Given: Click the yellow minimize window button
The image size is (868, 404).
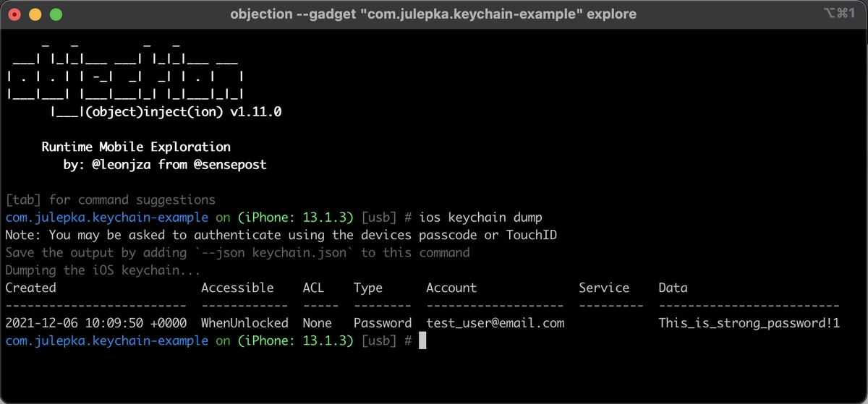Looking at the screenshot, I should [x=36, y=14].
